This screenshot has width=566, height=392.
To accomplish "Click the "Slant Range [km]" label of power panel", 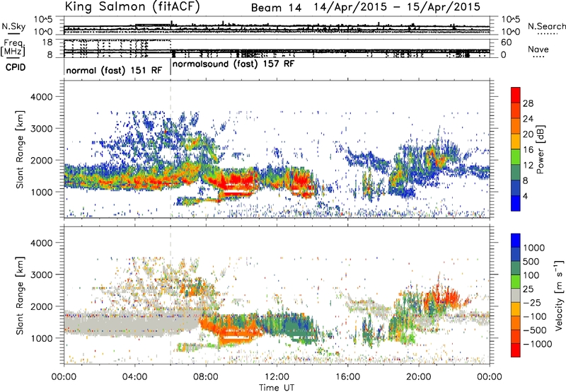I will (x=20, y=149).
